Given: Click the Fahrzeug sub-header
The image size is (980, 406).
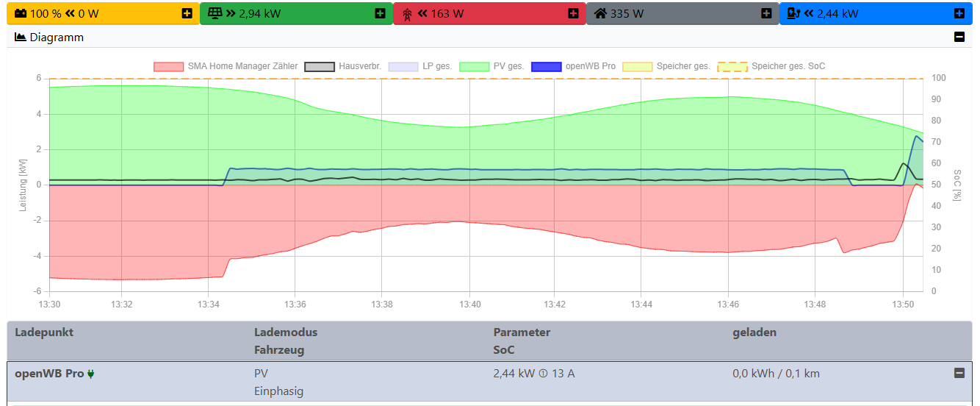Looking at the screenshot, I should (x=279, y=349).
